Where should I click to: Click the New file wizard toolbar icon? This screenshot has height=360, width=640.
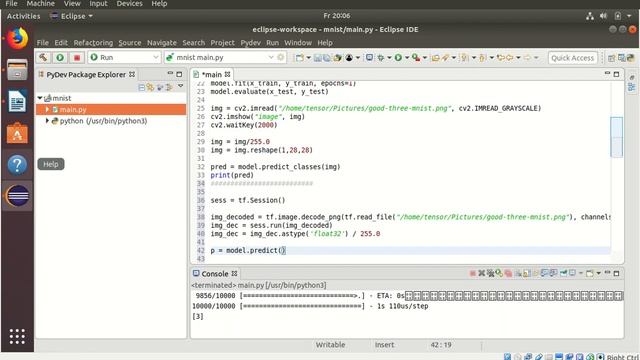pyautogui.click(x=299, y=58)
